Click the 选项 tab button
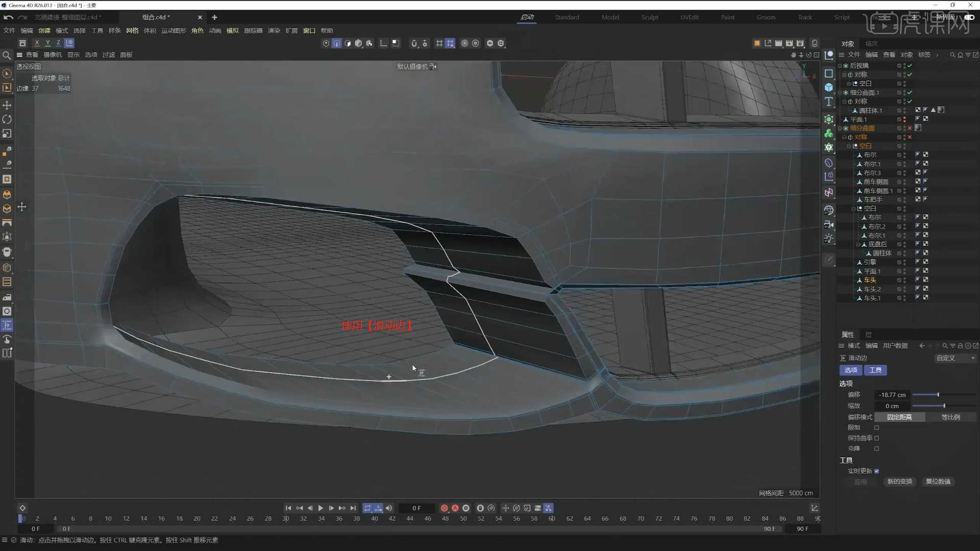 pos(851,370)
